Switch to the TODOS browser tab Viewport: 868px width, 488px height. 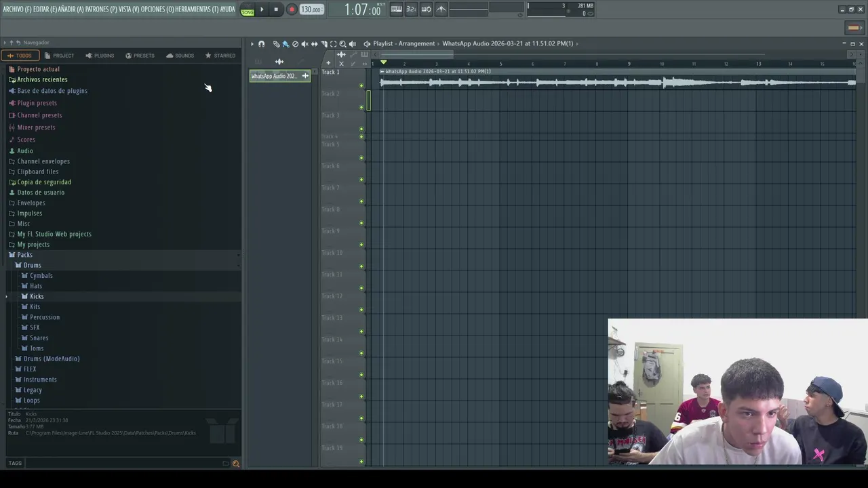pyautogui.click(x=20, y=56)
